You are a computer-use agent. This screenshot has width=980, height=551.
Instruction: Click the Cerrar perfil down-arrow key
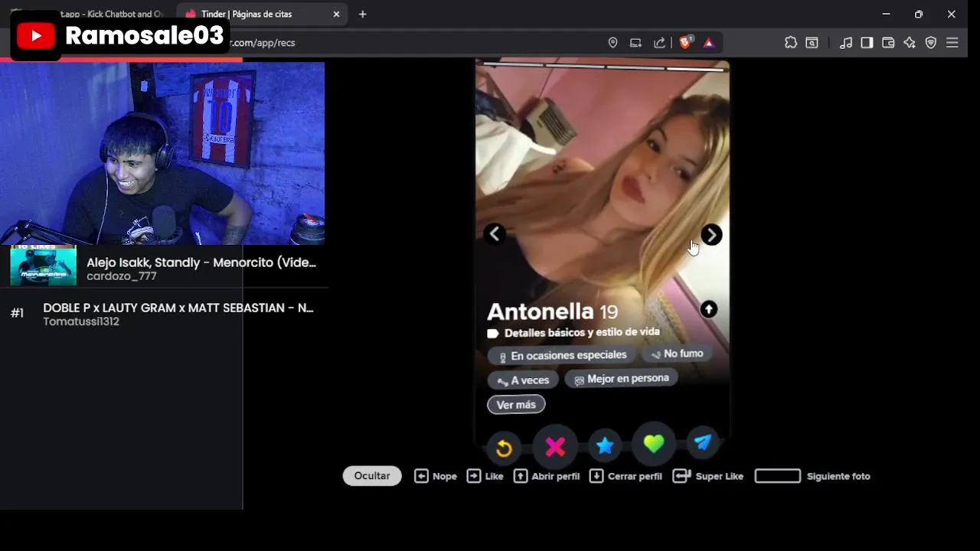click(x=596, y=476)
